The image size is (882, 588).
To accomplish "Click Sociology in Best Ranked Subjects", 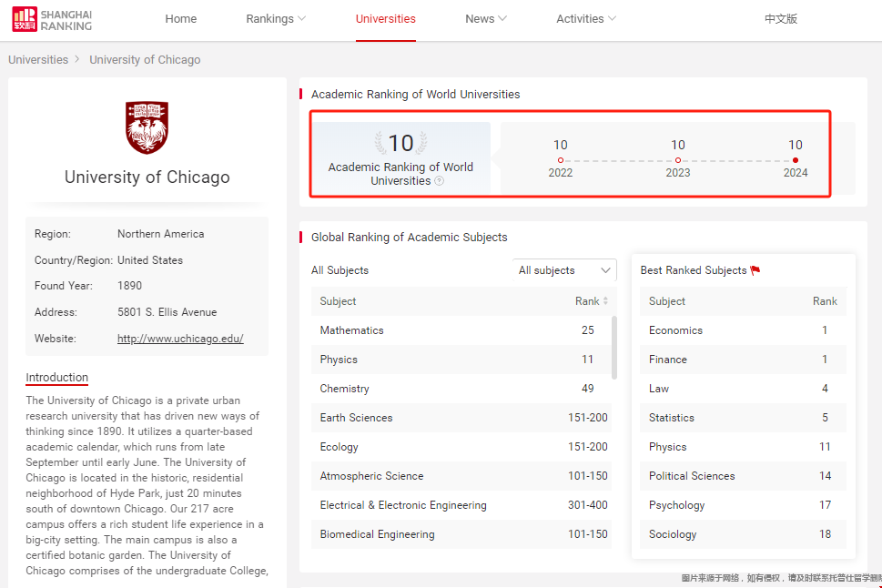I will (x=743, y=534).
